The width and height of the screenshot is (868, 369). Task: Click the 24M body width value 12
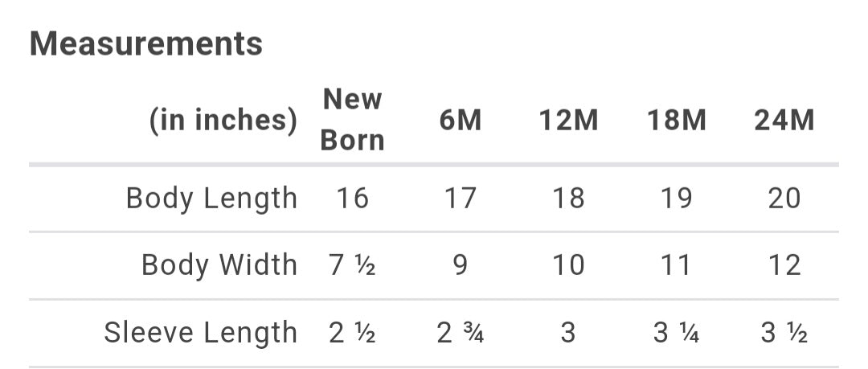pyautogui.click(x=784, y=264)
